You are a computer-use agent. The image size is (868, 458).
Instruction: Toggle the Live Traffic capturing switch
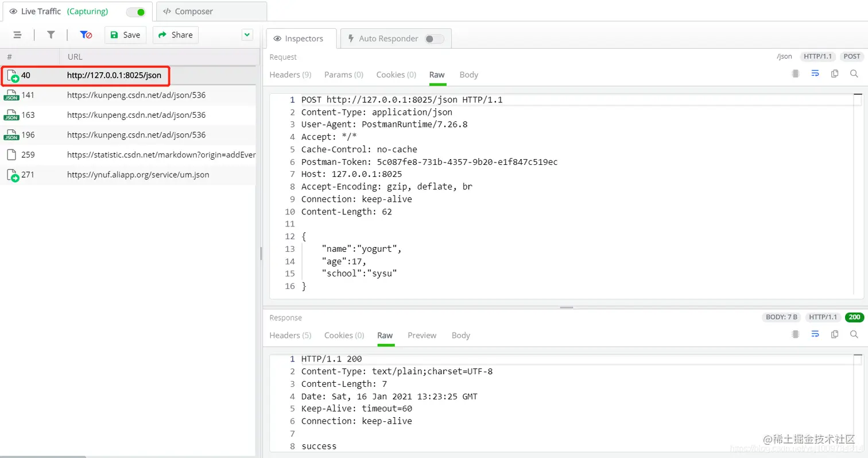pyautogui.click(x=135, y=11)
